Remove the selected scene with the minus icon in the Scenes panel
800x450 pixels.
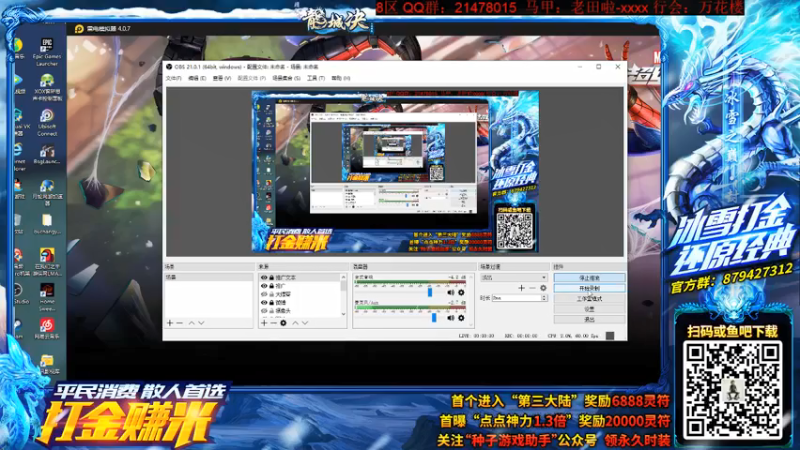(180, 323)
